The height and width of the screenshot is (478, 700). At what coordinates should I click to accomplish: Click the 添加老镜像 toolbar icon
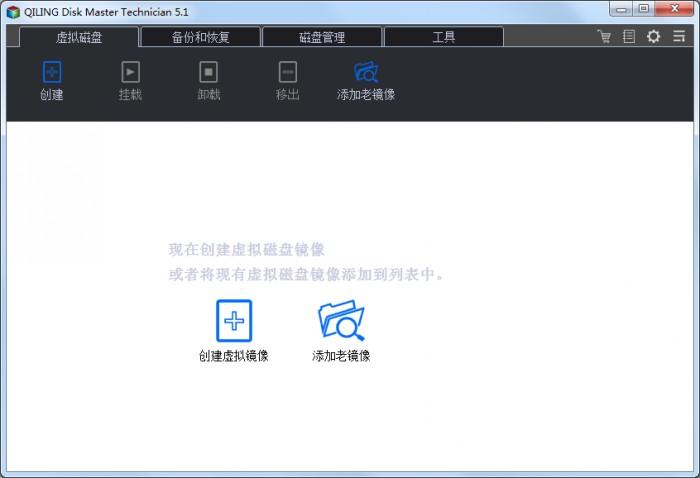pos(366,72)
